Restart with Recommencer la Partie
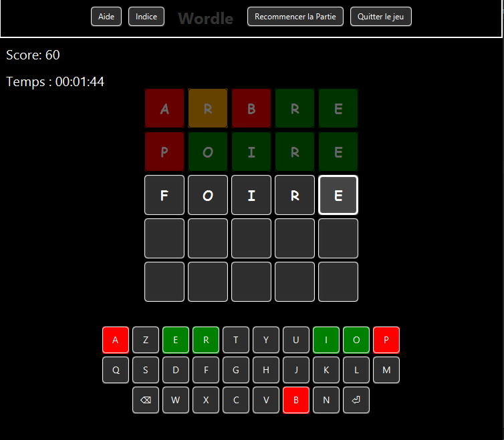Screen dimensions: 504x440 (x=295, y=17)
